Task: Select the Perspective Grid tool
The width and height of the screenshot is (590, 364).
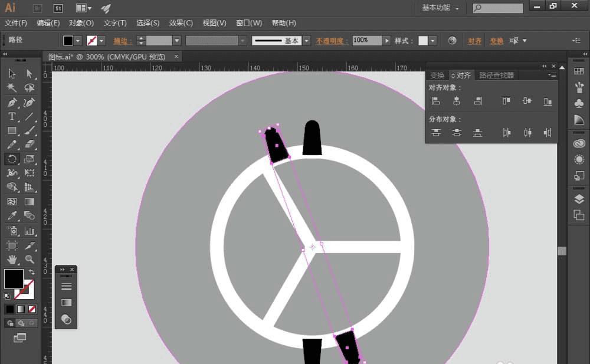Action: coord(29,187)
